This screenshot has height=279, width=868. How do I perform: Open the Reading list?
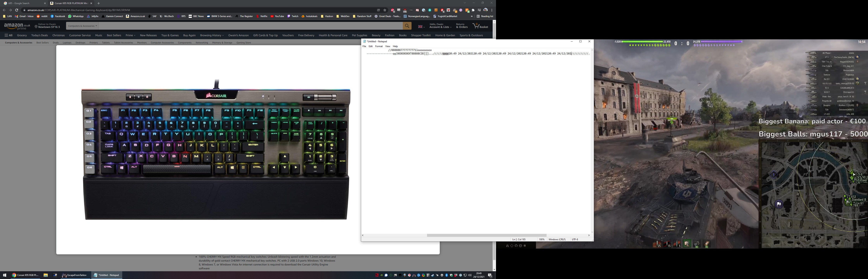[485, 16]
